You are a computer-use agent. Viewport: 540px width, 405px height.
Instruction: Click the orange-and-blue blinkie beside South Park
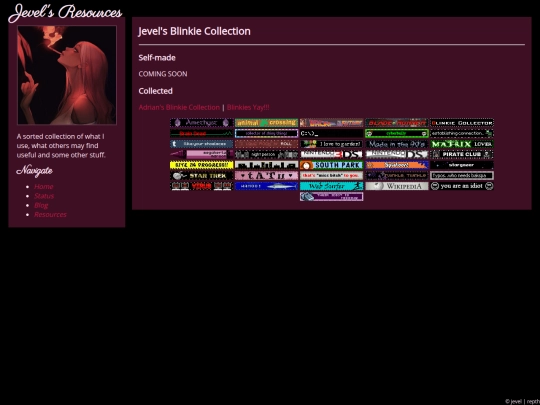click(x=396, y=165)
